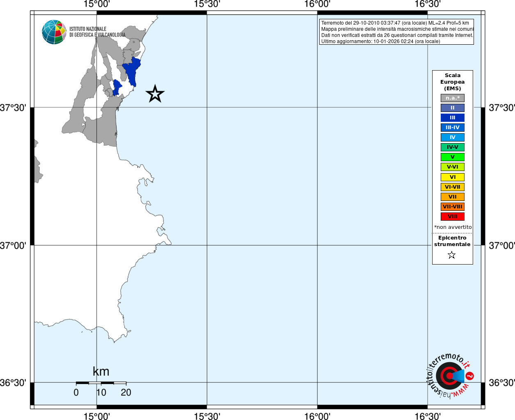Click the bottom axis label 15°30'
Image resolution: width=515 pixels, height=420 pixels.
(207, 416)
